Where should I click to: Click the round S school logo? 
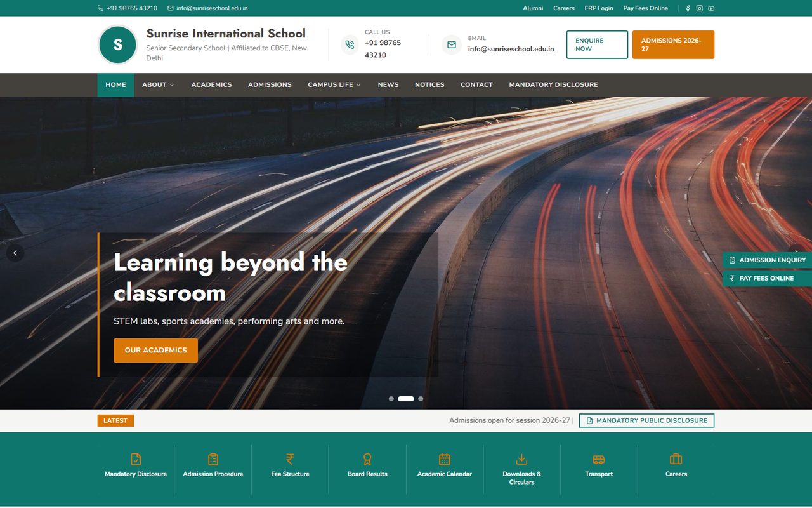(x=117, y=44)
